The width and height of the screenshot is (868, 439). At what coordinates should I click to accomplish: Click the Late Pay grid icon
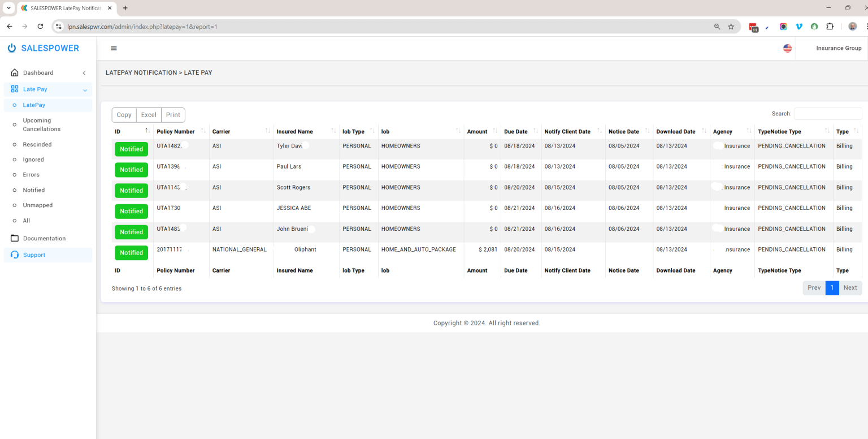click(x=15, y=89)
